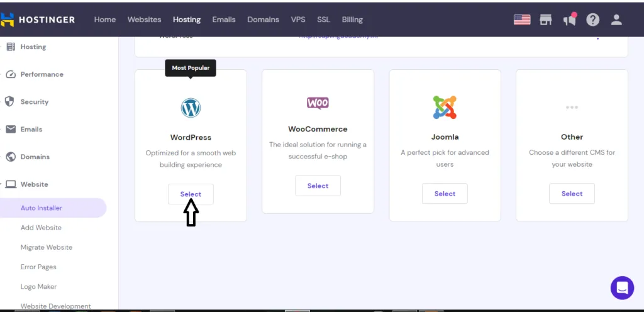Click the Emails envelope icon in sidebar

pos(11,130)
